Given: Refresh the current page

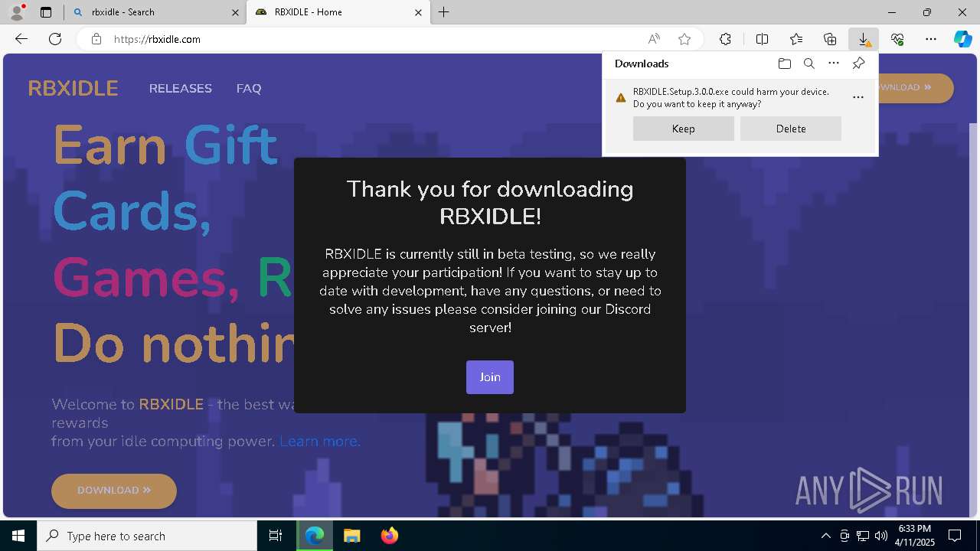Looking at the screenshot, I should [x=55, y=39].
